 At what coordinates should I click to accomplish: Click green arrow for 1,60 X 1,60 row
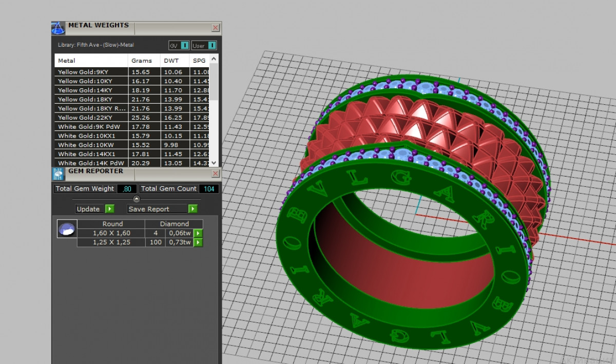pos(198,233)
